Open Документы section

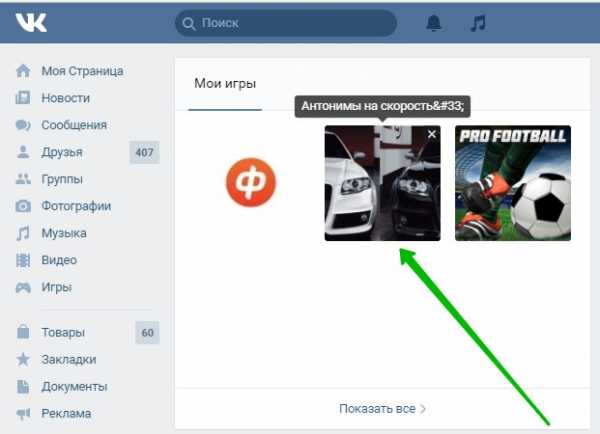[74, 387]
